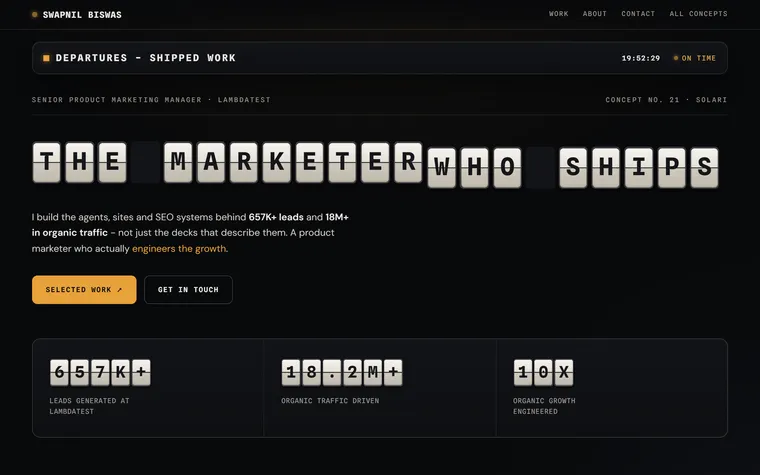Go to Contact in top navigation
Viewport: 760px width, 475px height.
click(638, 14)
